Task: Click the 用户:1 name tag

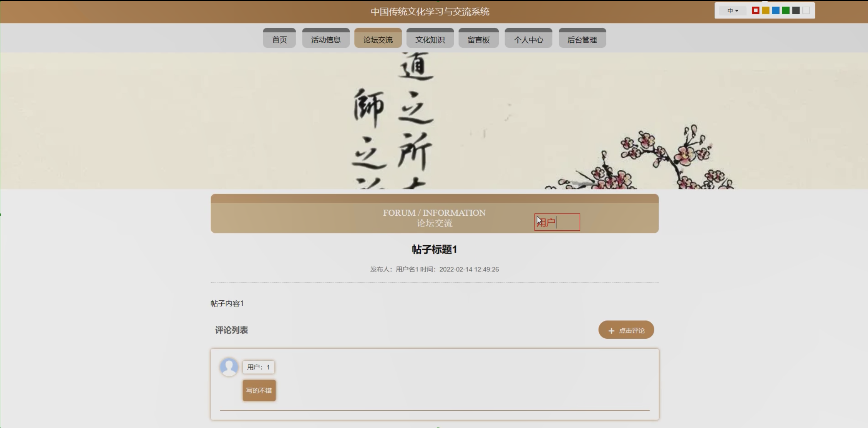Action: coord(259,367)
